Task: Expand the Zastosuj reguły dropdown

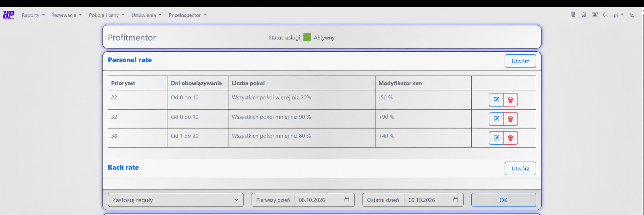Action: [x=176, y=200]
